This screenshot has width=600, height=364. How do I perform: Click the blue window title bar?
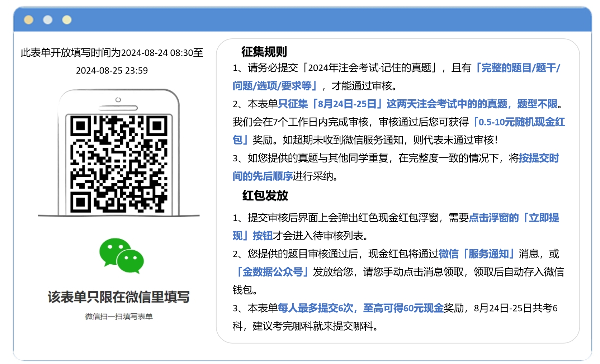pyautogui.click(x=323, y=20)
